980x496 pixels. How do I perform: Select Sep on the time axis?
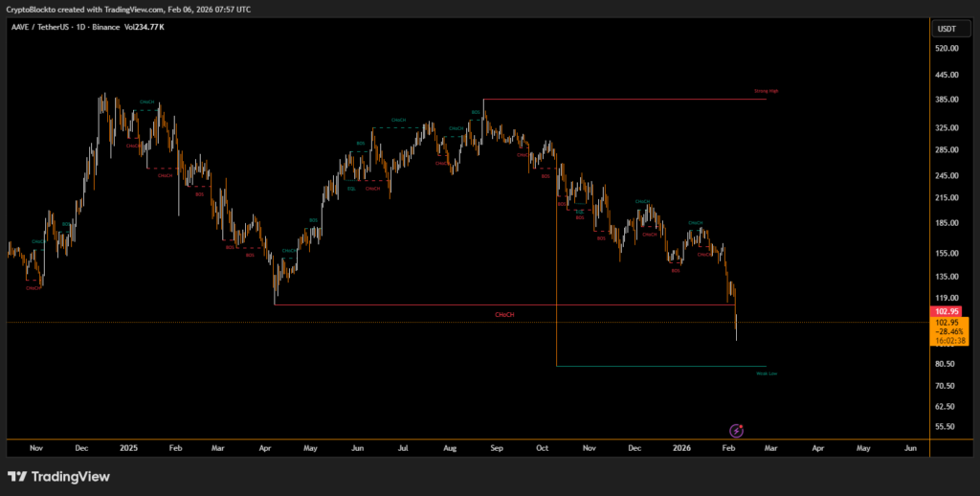click(495, 447)
